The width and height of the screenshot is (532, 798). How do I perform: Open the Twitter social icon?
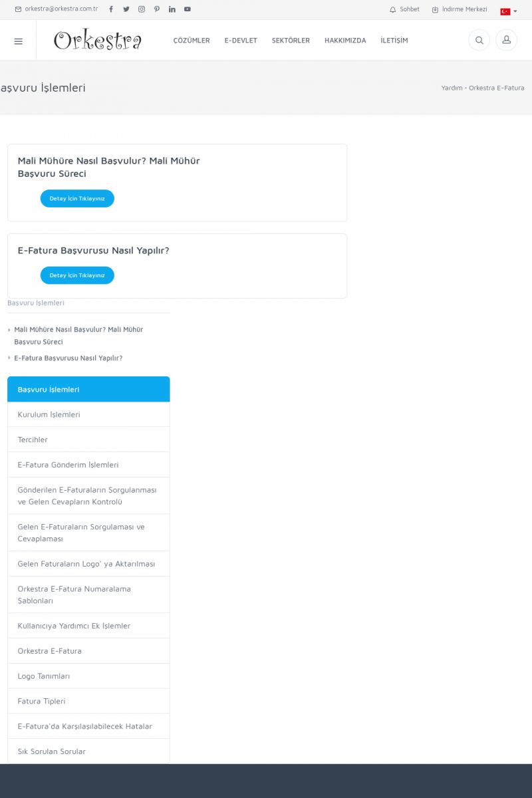(126, 9)
